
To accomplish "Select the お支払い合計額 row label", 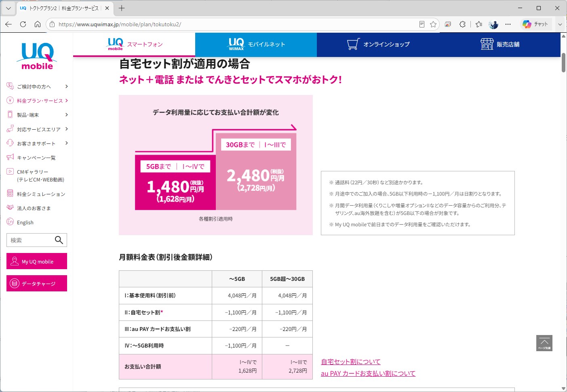I will click(x=143, y=367).
